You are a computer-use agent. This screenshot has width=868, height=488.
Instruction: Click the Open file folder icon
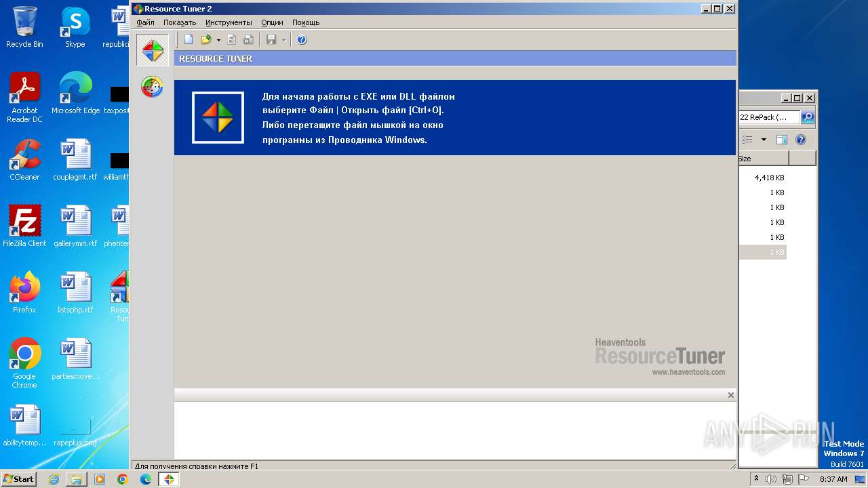[x=206, y=40]
